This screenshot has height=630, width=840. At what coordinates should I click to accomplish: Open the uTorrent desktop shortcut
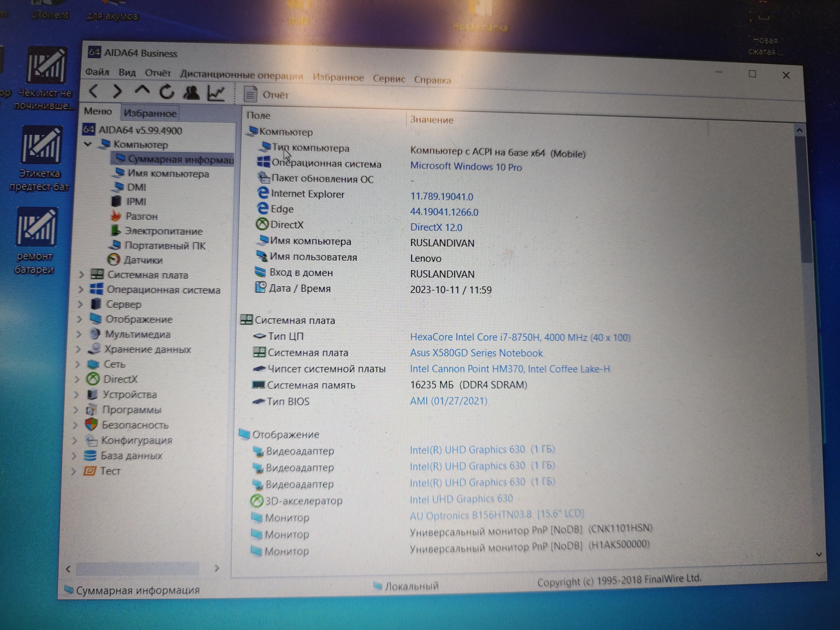coord(50,10)
